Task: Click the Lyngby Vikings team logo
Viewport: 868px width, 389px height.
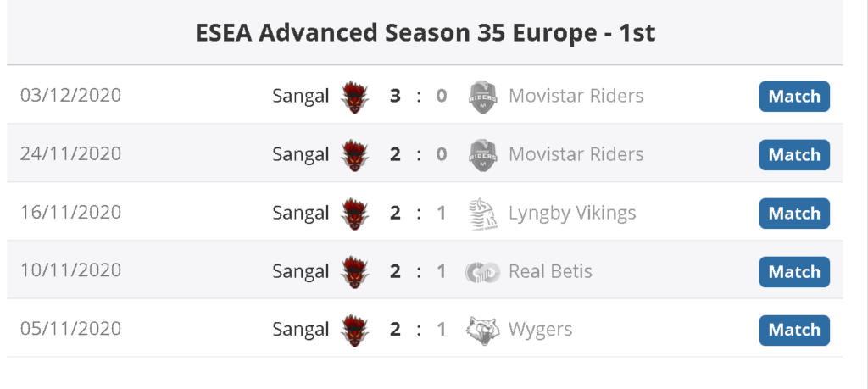Action: pos(481,214)
